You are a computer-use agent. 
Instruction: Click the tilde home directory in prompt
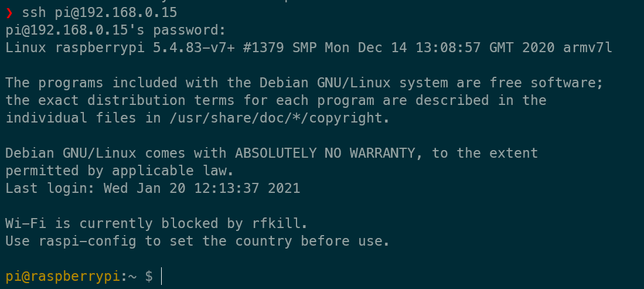(132, 277)
